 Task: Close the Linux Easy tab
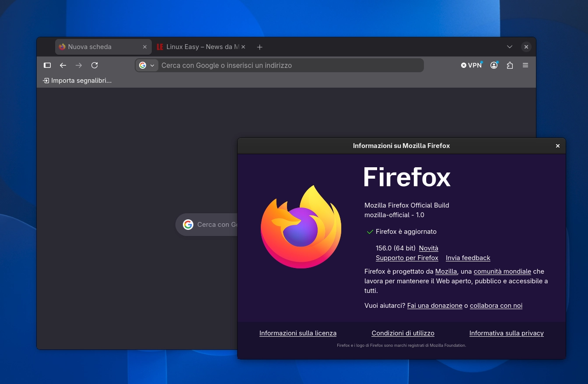[243, 47]
